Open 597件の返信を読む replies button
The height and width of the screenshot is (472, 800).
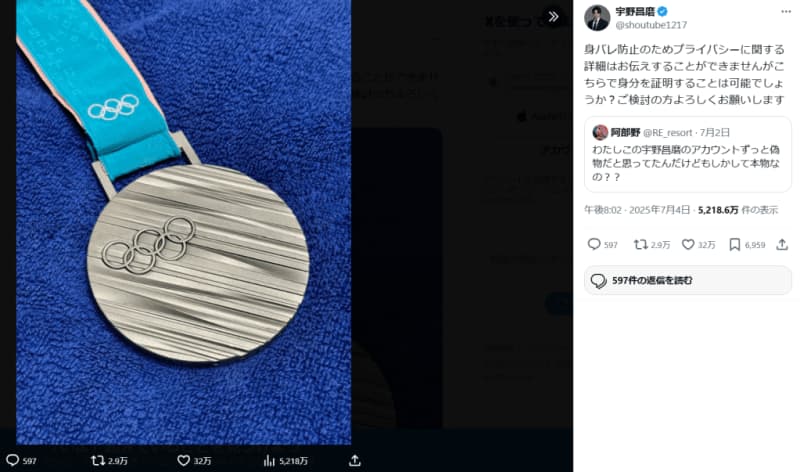coord(688,280)
